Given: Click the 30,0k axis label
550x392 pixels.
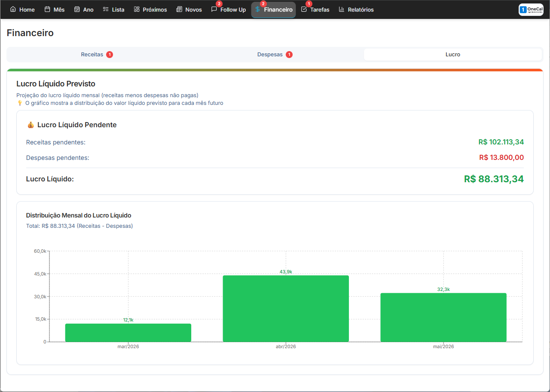Looking at the screenshot, I should click(x=40, y=297).
